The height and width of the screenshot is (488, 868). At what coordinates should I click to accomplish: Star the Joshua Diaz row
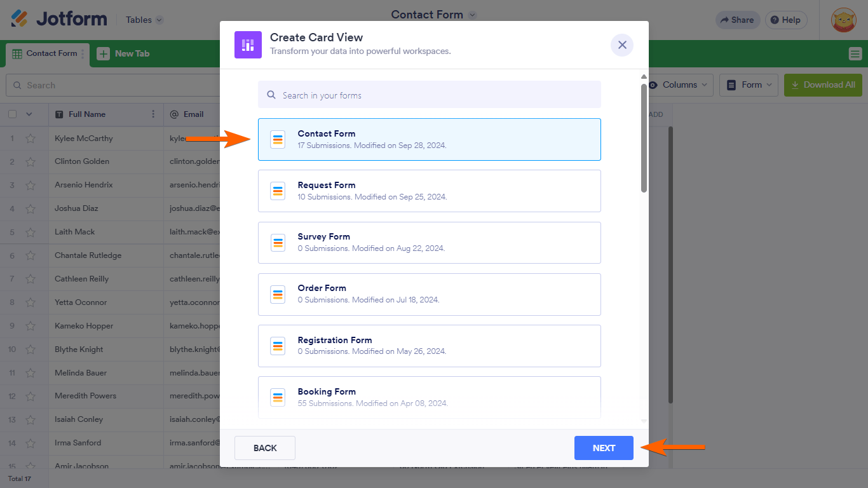pos(30,208)
